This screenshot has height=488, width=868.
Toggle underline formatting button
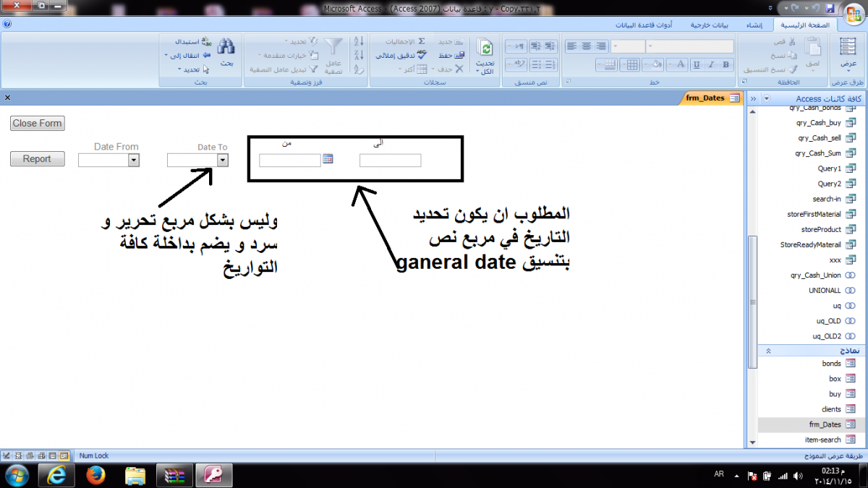696,64
